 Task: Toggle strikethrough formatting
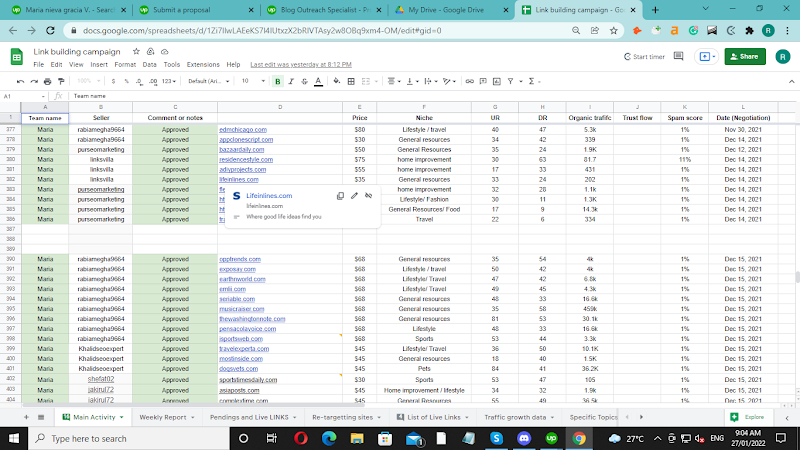[306, 81]
